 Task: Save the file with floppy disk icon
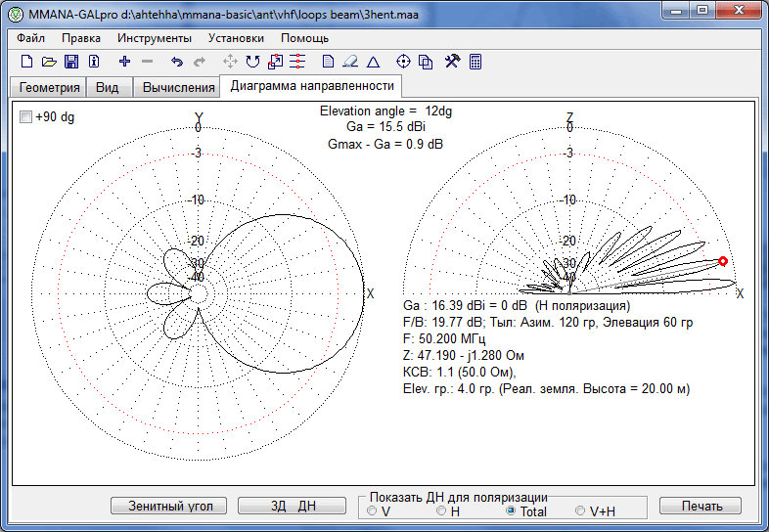(x=71, y=62)
